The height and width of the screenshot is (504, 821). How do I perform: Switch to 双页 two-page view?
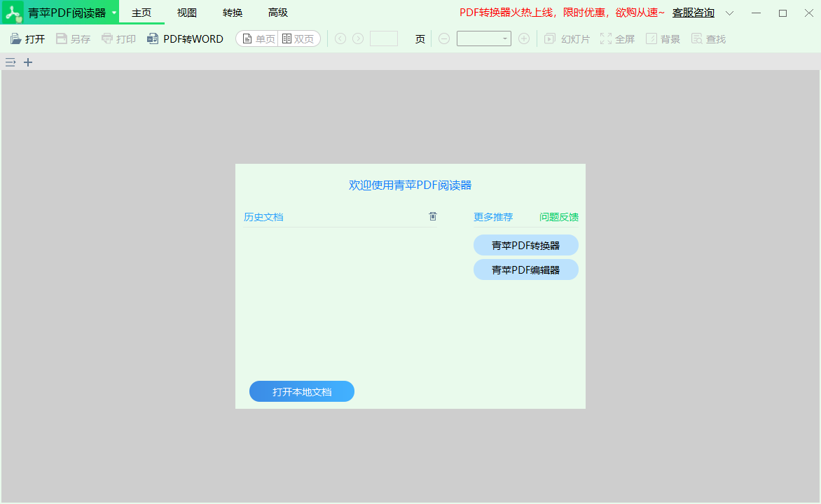pos(299,38)
